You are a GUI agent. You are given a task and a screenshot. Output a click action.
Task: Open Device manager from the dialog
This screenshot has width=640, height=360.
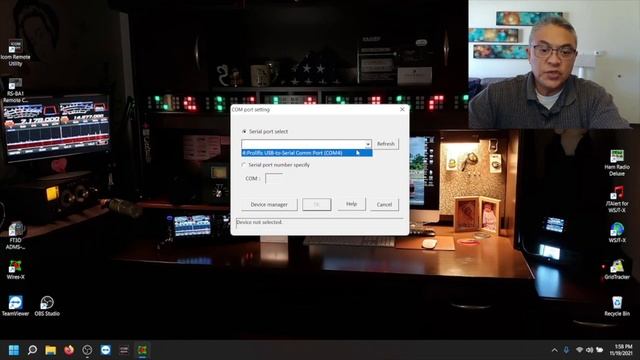pyautogui.click(x=269, y=204)
